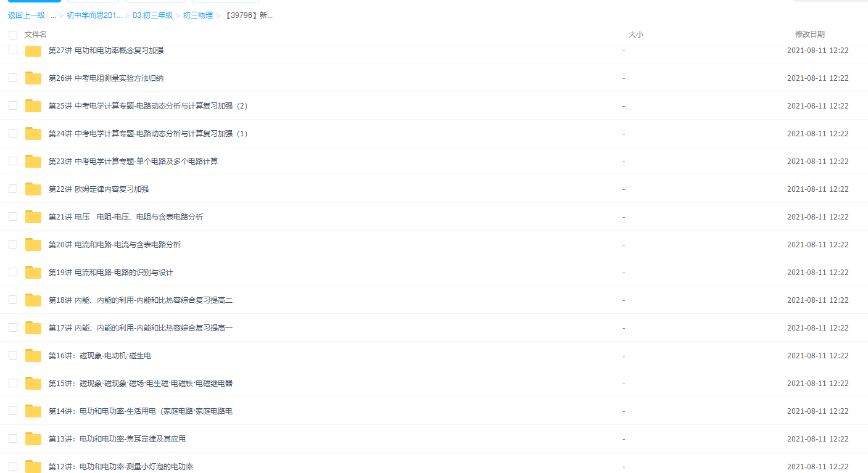Sort list by 大小 column header

[635, 35]
